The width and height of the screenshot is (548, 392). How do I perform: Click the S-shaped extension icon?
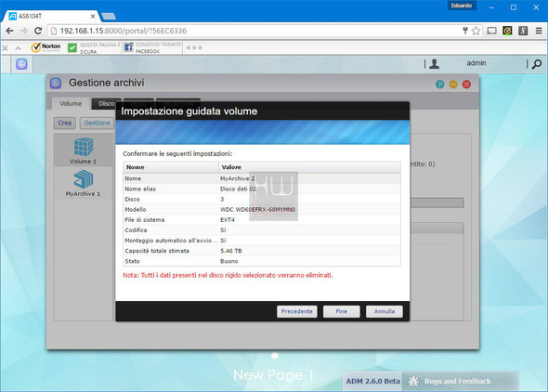tap(523, 31)
